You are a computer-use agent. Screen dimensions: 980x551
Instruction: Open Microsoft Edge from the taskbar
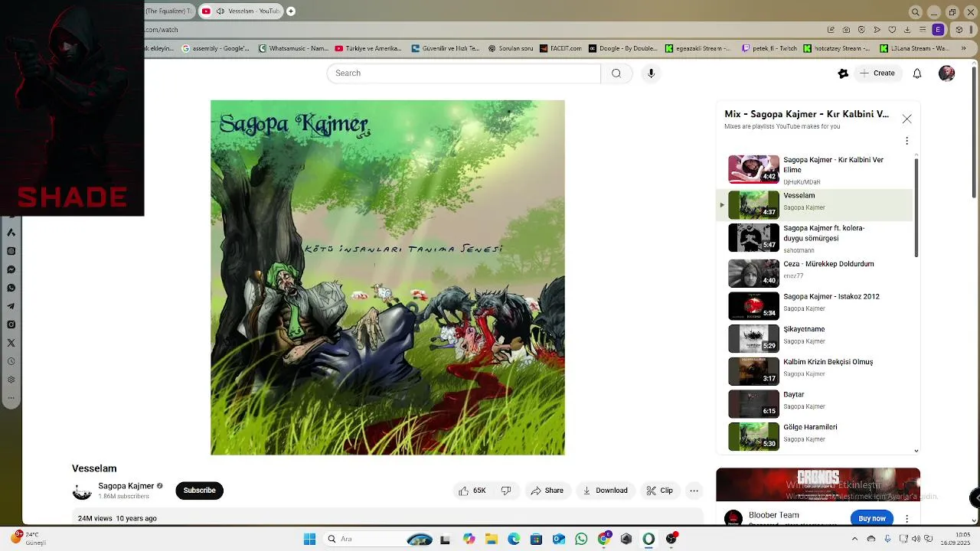[x=514, y=539]
